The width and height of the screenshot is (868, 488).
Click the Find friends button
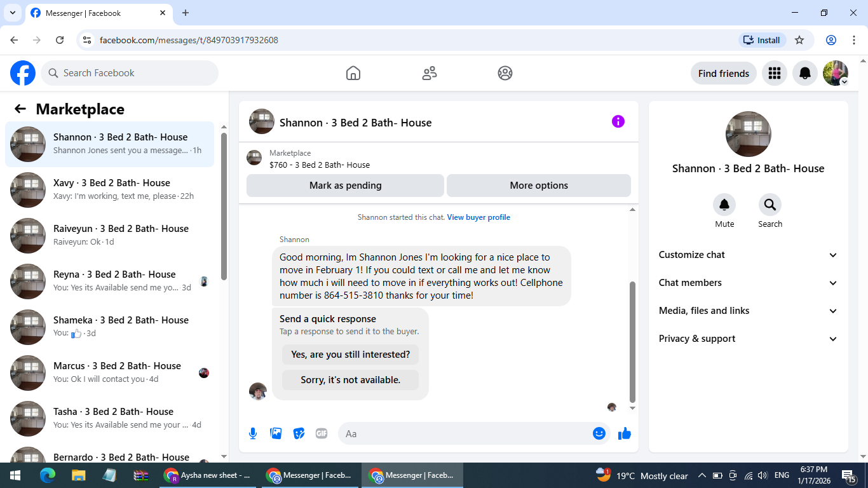(x=724, y=73)
